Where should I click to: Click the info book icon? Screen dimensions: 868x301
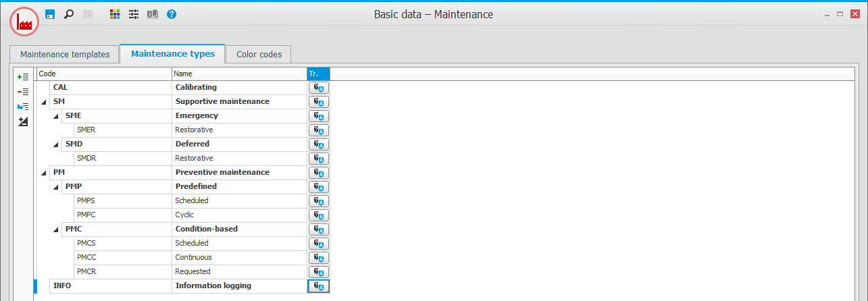tap(153, 13)
